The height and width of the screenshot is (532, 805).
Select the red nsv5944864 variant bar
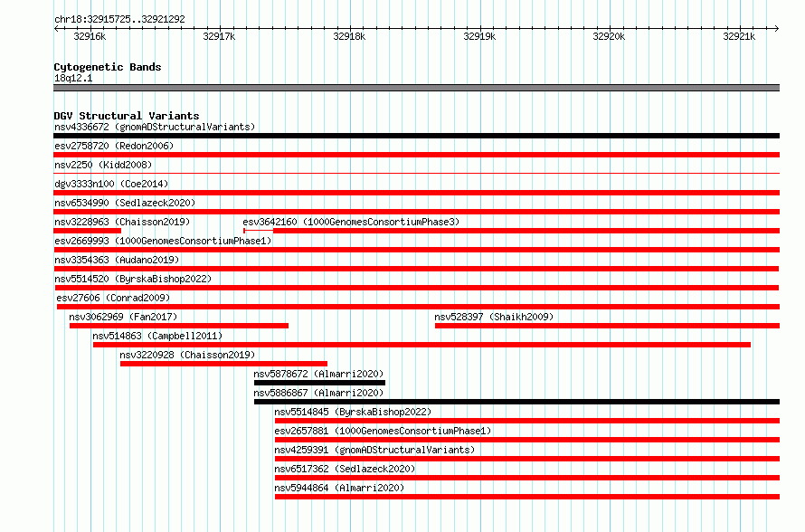click(527, 497)
